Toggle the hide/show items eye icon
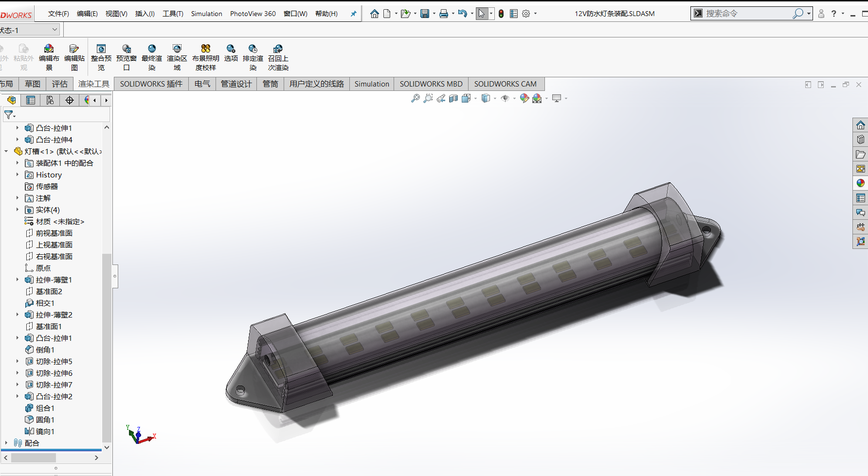 505,99
